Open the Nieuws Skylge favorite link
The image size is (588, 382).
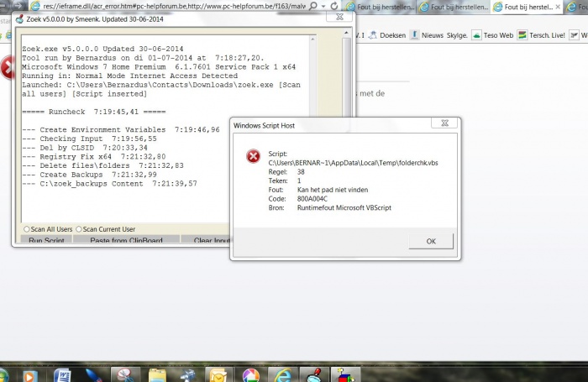[x=439, y=35]
